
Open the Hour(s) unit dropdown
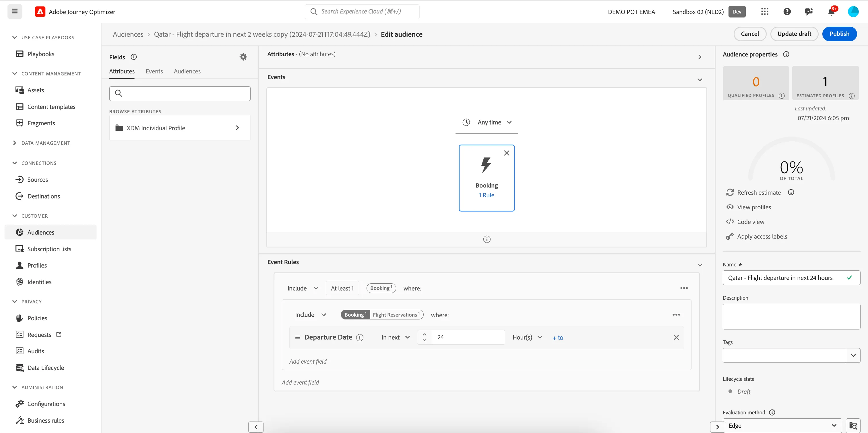[527, 338]
